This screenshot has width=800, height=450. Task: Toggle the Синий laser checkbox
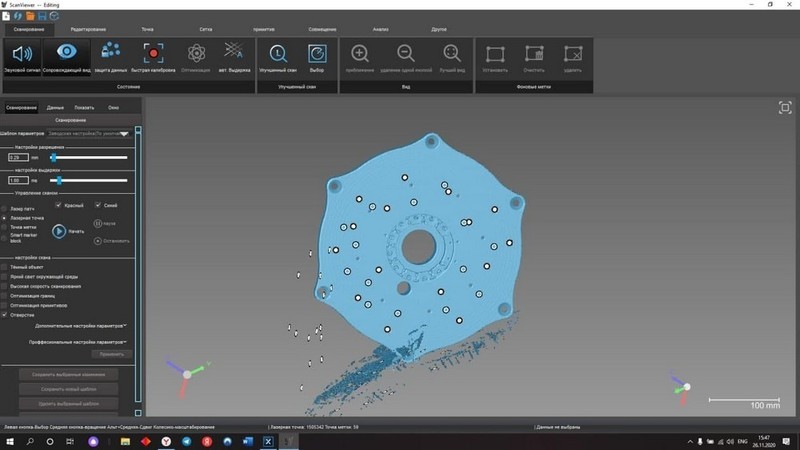(x=96, y=205)
